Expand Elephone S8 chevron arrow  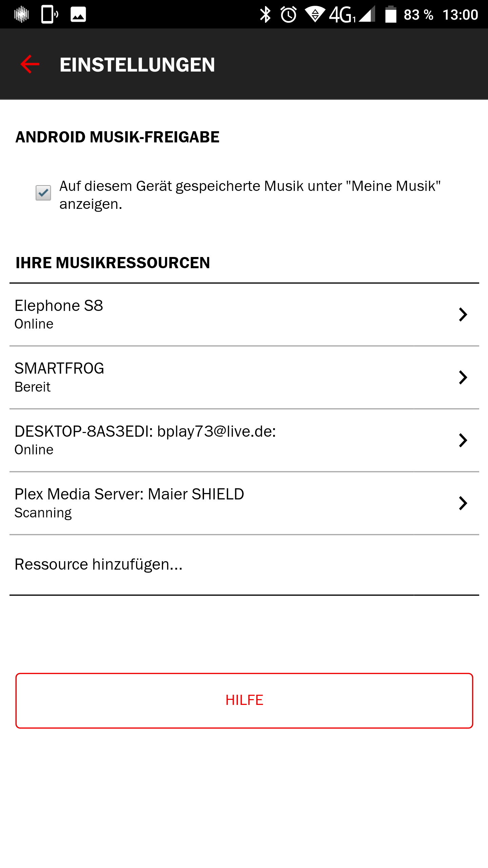click(463, 315)
